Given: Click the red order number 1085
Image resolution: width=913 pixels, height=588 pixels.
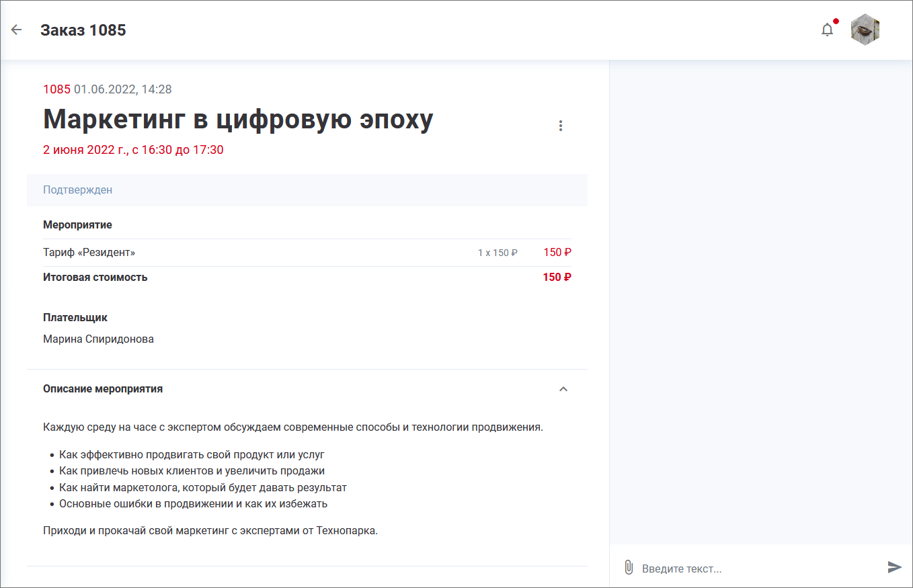Looking at the screenshot, I should pyautogui.click(x=56, y=89).
